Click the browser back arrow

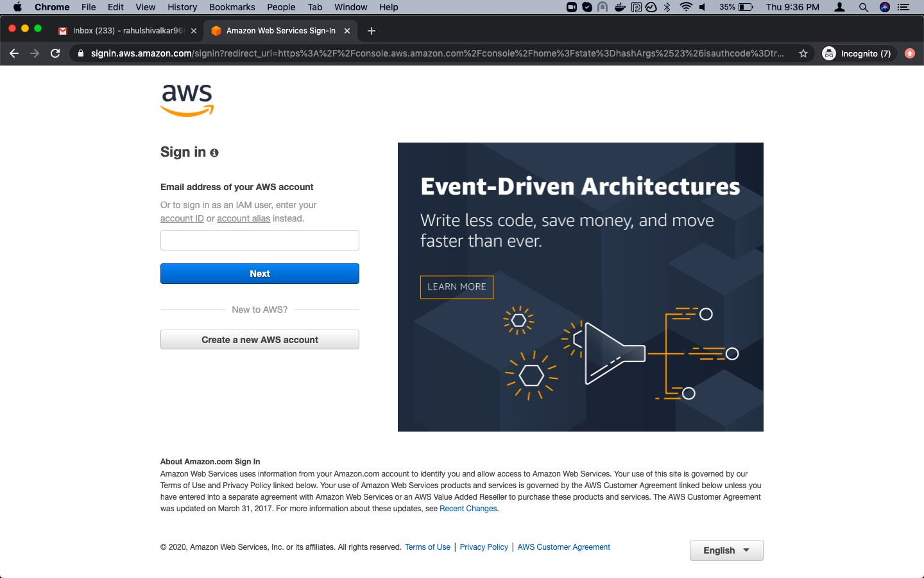[x=14, y=53]
